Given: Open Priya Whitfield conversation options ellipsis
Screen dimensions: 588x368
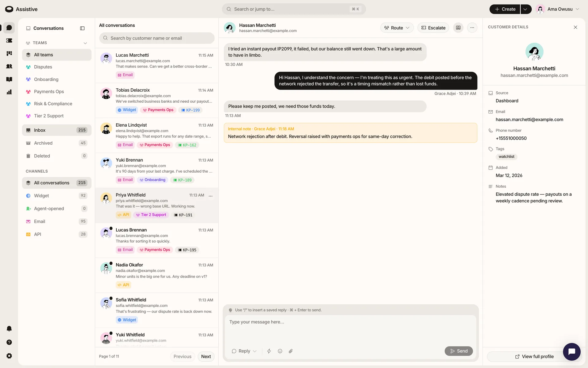Looking at the screenshot, I should (x=211, y=196).
